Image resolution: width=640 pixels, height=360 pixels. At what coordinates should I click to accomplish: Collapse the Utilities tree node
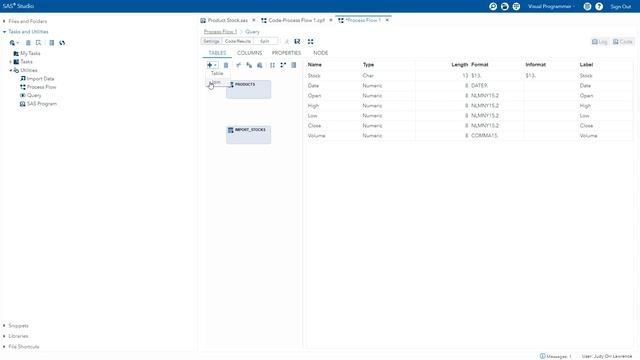point(11,70)
